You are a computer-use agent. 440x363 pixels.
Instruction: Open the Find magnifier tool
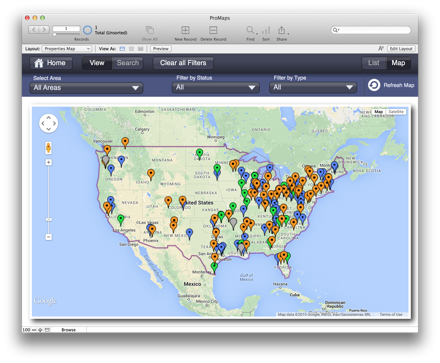pyautogui.click(x=250, y=30)
